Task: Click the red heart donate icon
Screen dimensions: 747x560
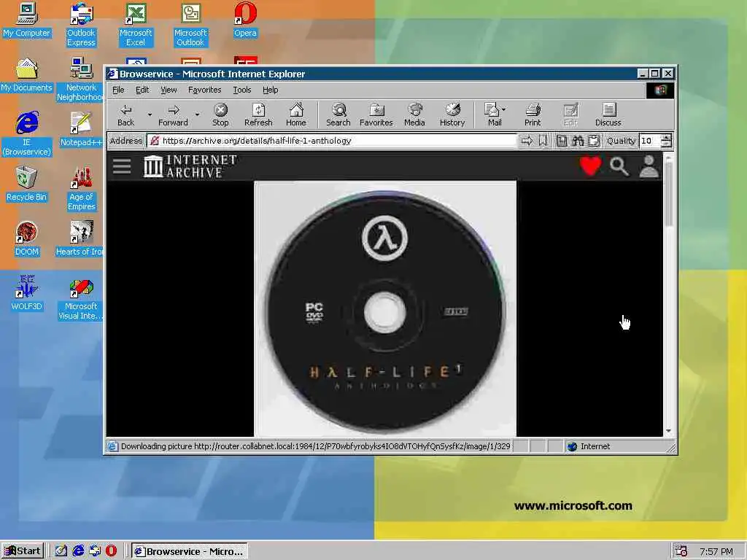Action: [590, 166]
